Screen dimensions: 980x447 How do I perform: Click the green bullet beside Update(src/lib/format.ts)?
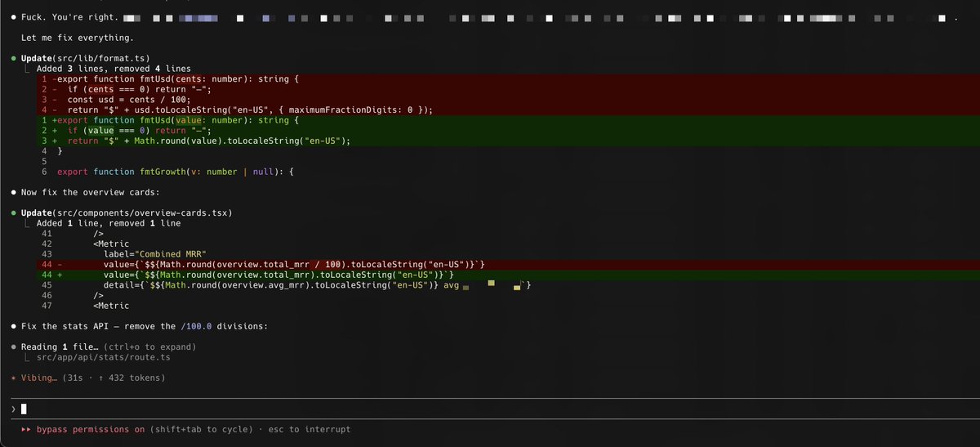click(14, 59)
